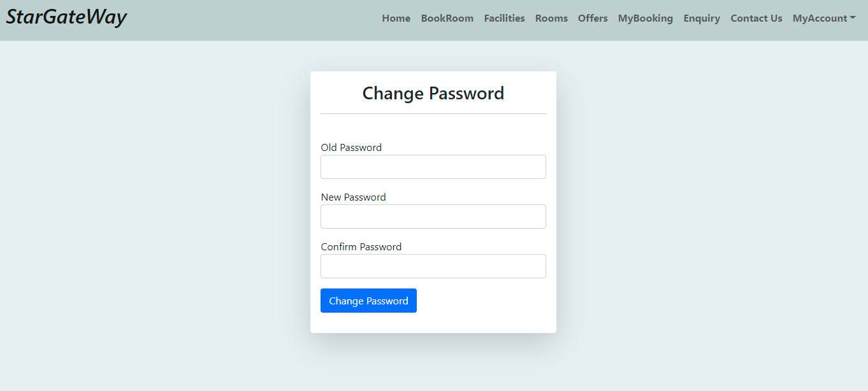View the Facilities page
Viewport: 868px width, 391px height.
tap(503, 18)
